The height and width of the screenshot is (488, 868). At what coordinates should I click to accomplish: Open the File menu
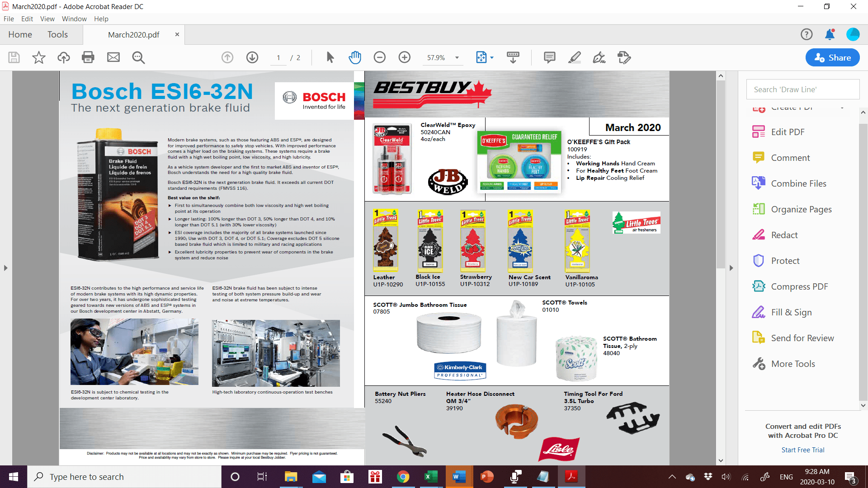pyautogui.click(x=9, y=19)
